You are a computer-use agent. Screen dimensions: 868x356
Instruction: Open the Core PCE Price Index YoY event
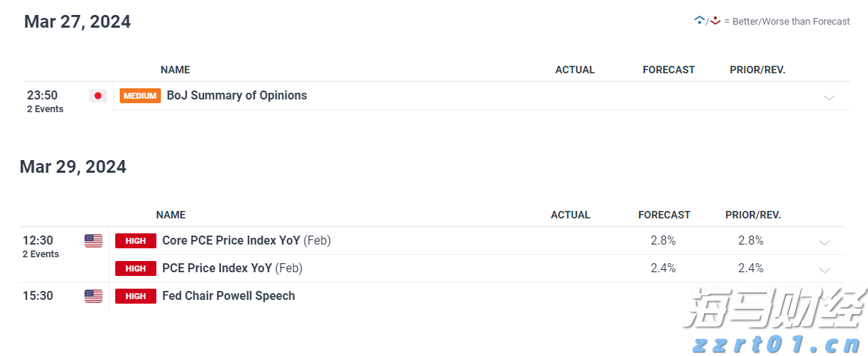[231, 241]
